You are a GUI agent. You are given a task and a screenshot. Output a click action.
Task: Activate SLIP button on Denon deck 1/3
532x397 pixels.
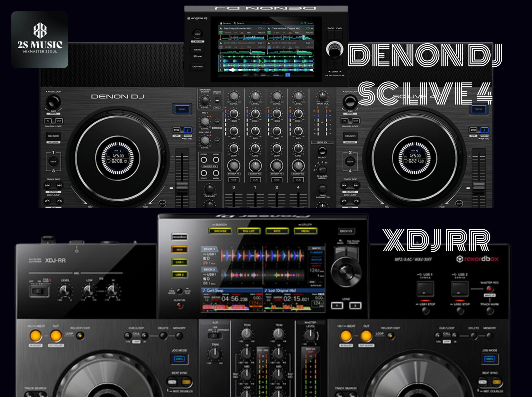[x=163, y=204]
